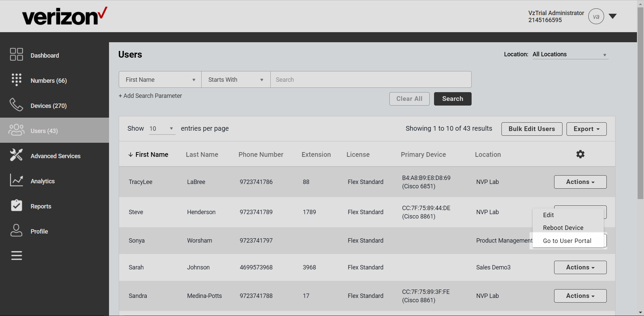The width and height of the screenshot is (644, 316).
Task: Open the Starts With filter dropdown
Action: [x=235, y=79]
